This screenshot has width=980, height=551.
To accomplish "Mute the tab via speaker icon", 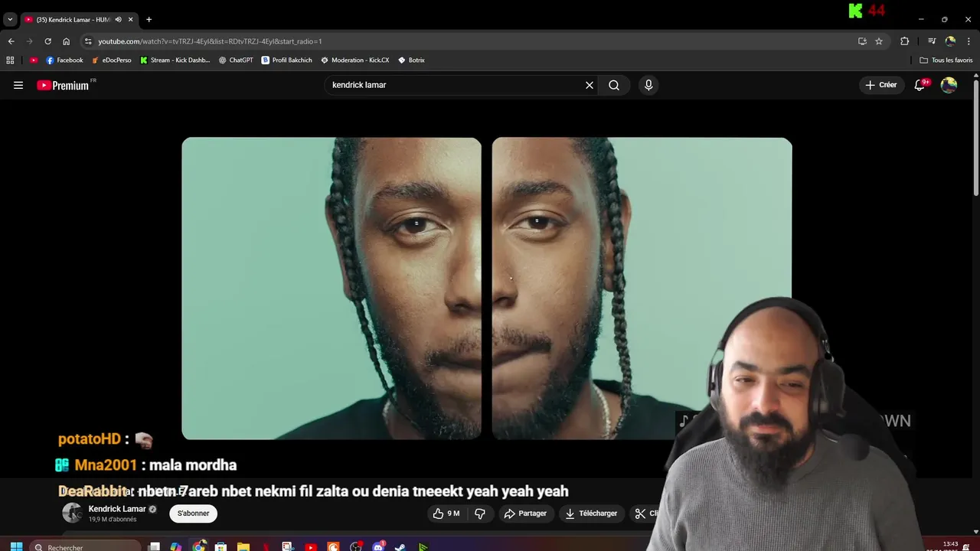I will click(118, 19).
